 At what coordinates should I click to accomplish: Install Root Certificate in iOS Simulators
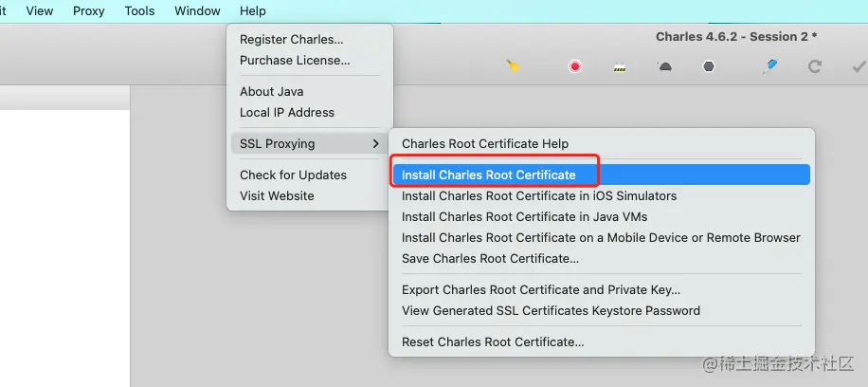pyautogui.click(x=602, y=195)
